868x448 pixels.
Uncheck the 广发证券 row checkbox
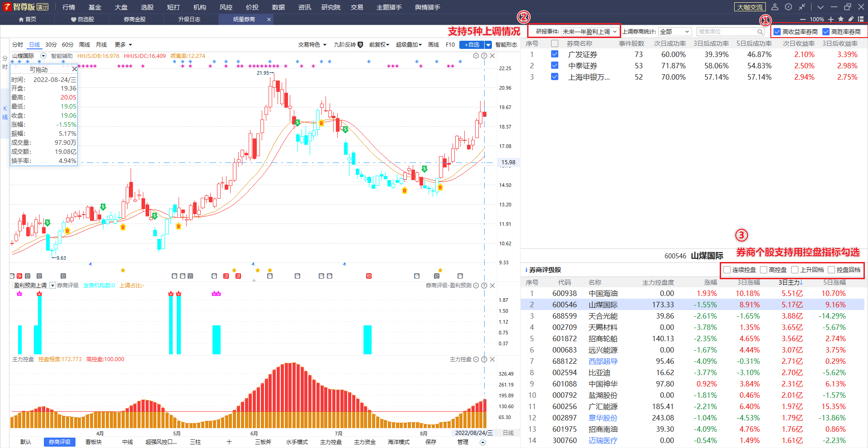tap(555, 54)
